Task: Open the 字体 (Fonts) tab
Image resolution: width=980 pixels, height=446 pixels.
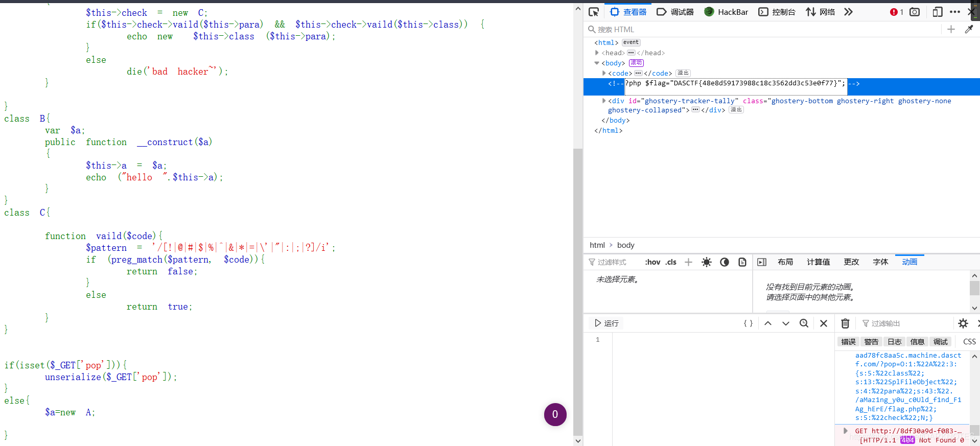Action: 880,262
